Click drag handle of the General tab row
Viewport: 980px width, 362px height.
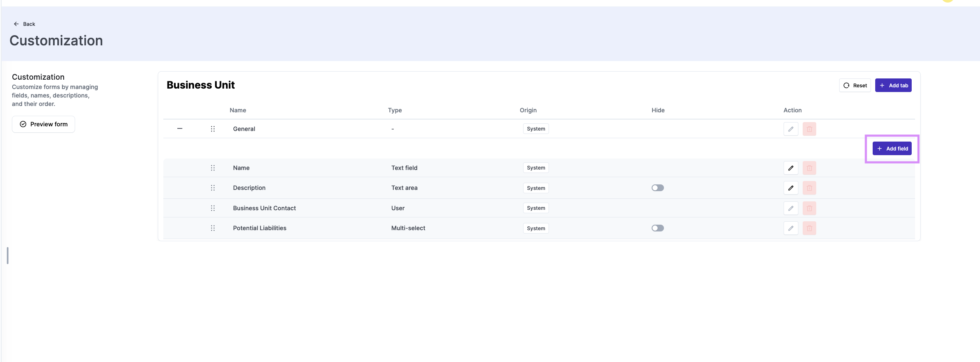coord(213,129)
